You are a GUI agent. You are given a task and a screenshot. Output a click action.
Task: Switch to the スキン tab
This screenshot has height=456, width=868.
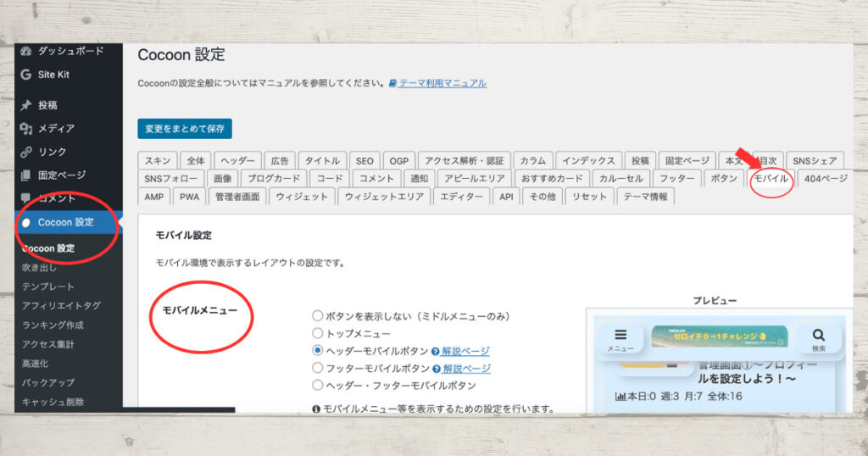158,160
